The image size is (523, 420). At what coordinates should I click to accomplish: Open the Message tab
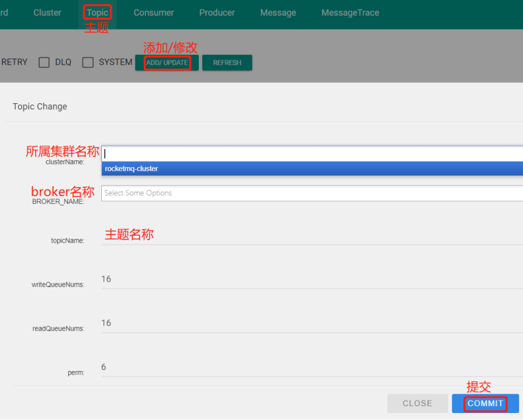(x=278, y=13)
